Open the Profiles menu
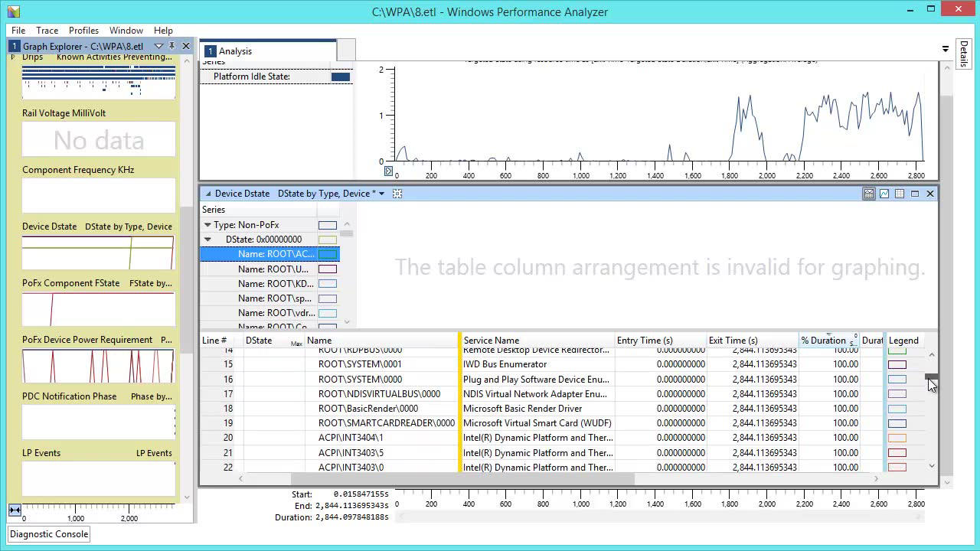 coord(83,31)
